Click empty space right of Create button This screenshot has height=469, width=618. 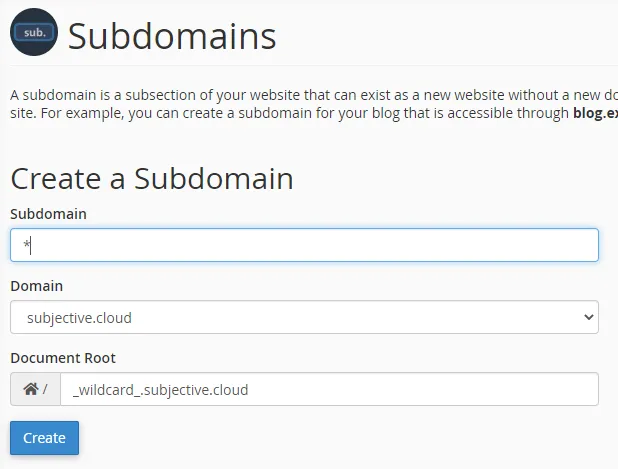(x=300, y=438)
